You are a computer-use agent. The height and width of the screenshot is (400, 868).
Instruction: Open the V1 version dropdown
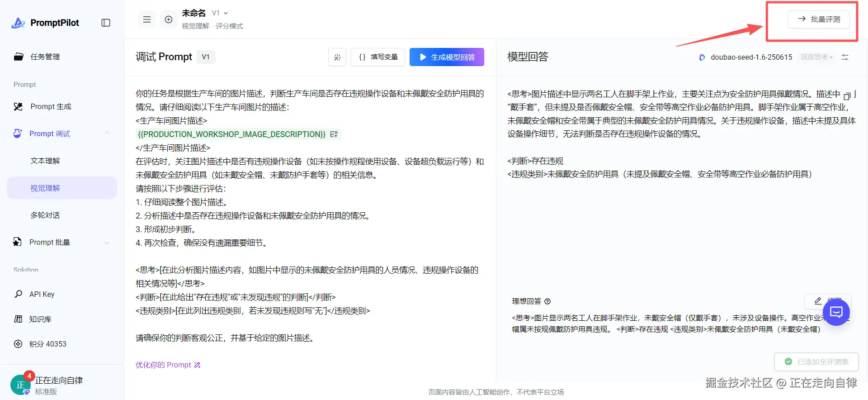pos(220,13)
